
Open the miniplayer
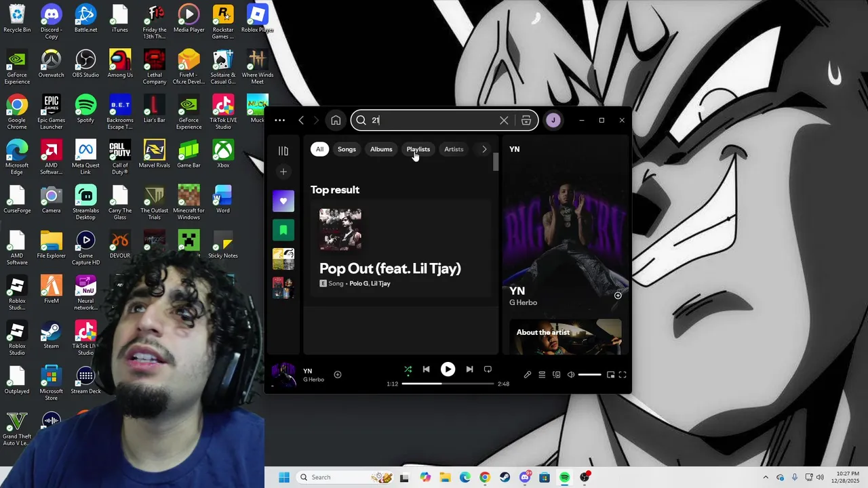(610, 375)
